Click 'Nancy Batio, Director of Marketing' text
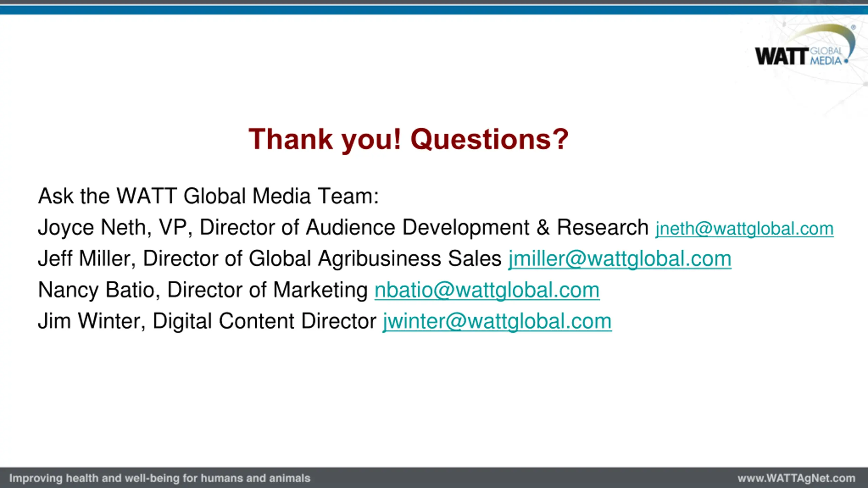Viewport: 868px width, 488px height. pos(203,290)
